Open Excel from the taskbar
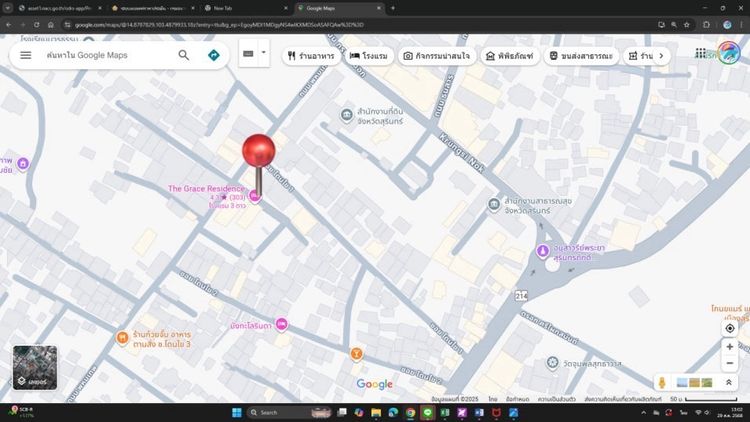750x422 pixels. click(445, 412)
